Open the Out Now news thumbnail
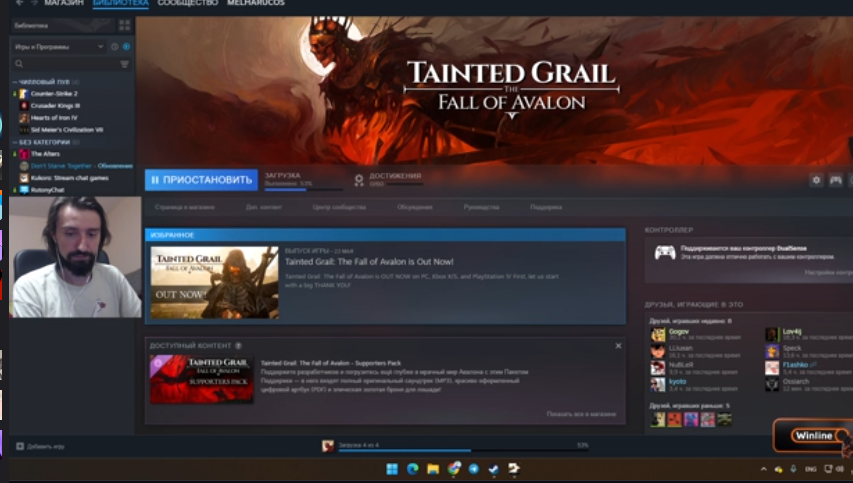Screen dimensions: 853x483 pos(214,282)
